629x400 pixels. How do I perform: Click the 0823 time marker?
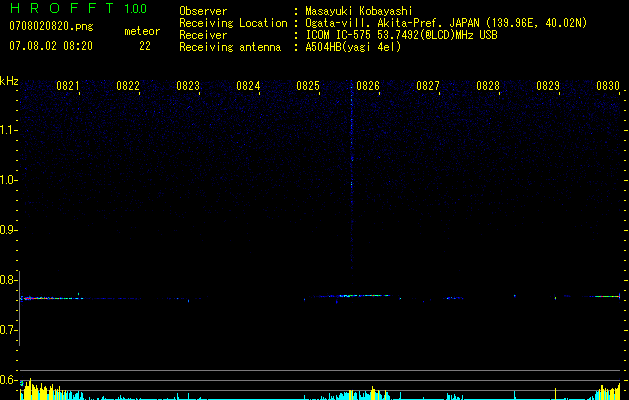pyautogui.click(x=188, y=86)
